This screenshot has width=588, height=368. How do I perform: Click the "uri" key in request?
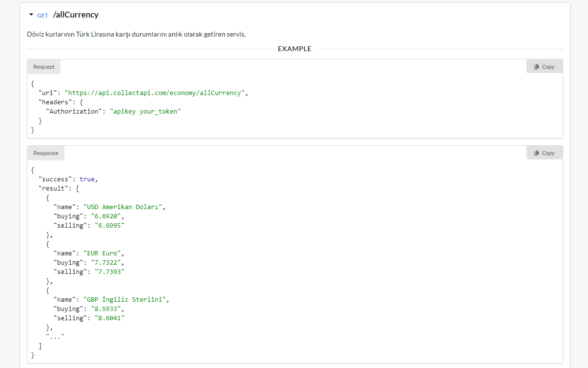click(48, 93)
